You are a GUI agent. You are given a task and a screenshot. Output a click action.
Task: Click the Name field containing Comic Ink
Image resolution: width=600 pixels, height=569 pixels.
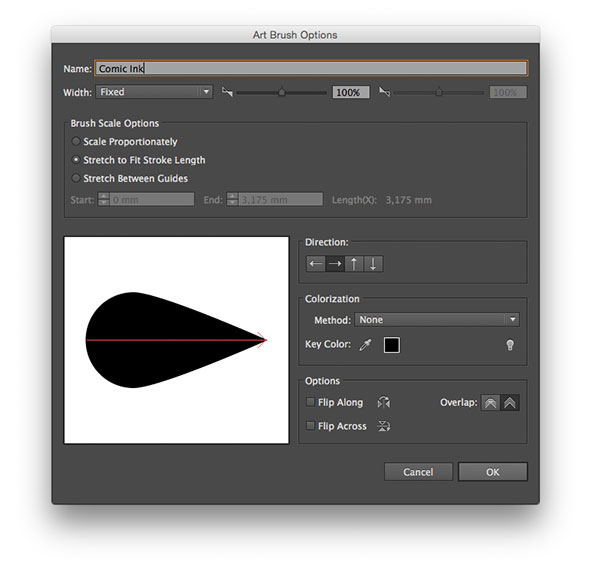pos(310,69)
